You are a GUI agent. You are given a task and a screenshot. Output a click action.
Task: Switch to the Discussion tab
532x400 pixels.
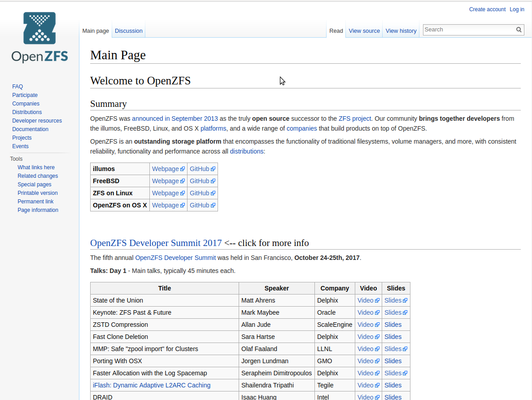pyautogui.click(x=129, y=31)
